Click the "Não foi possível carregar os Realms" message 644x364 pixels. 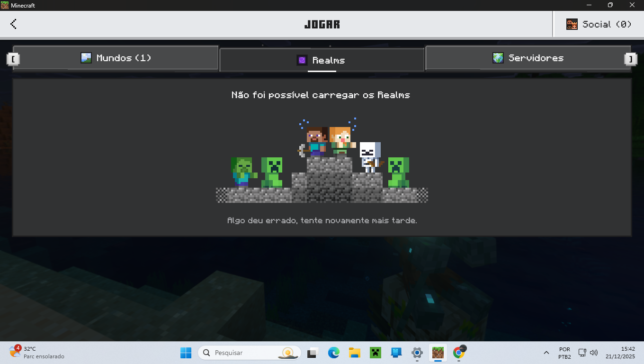pos(321,95)
